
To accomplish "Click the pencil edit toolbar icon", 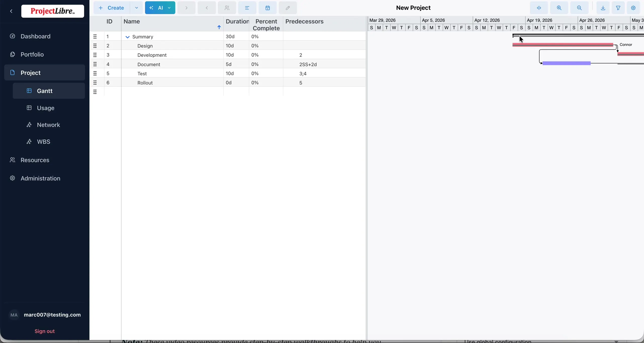I will [288, 8].
